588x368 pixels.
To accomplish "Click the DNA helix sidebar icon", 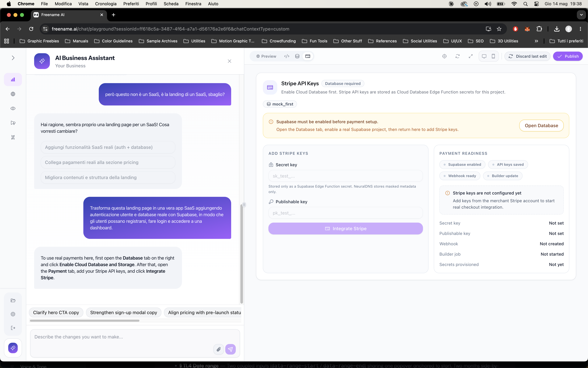I will coord(13,137).
